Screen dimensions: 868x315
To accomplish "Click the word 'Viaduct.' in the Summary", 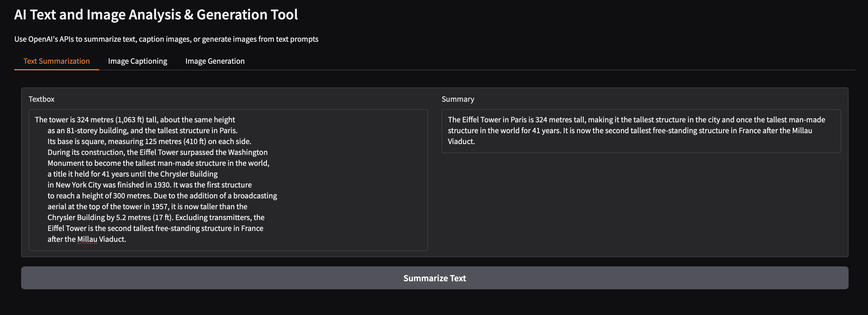I will pyautogui.click(x=461, y=141).
